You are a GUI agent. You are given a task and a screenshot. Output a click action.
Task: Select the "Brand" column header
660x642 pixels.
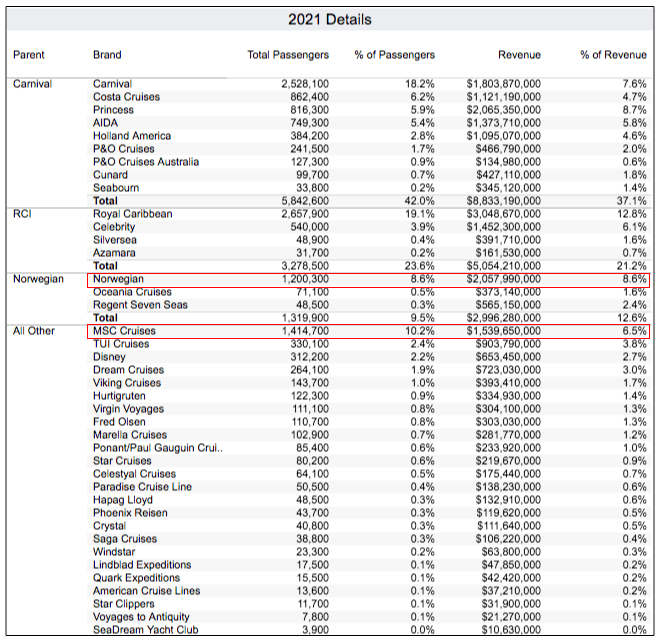click(107, 55)
